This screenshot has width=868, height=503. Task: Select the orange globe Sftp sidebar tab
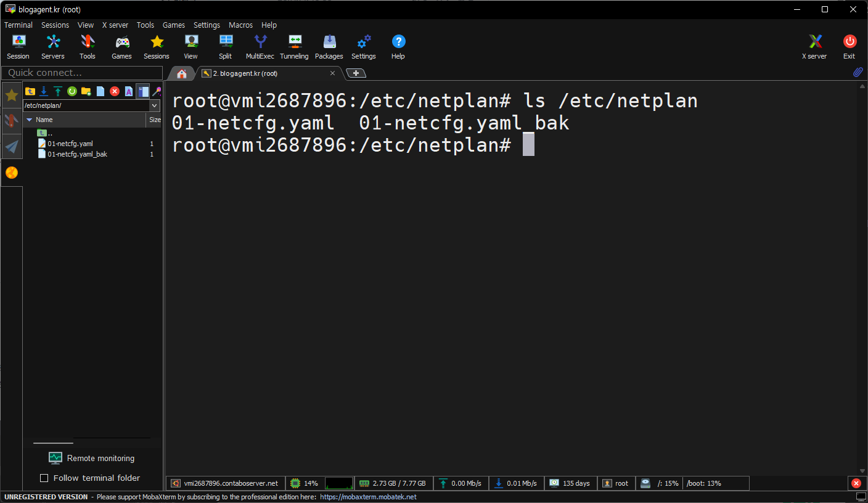pyautogui.click(x=12, y=173)
